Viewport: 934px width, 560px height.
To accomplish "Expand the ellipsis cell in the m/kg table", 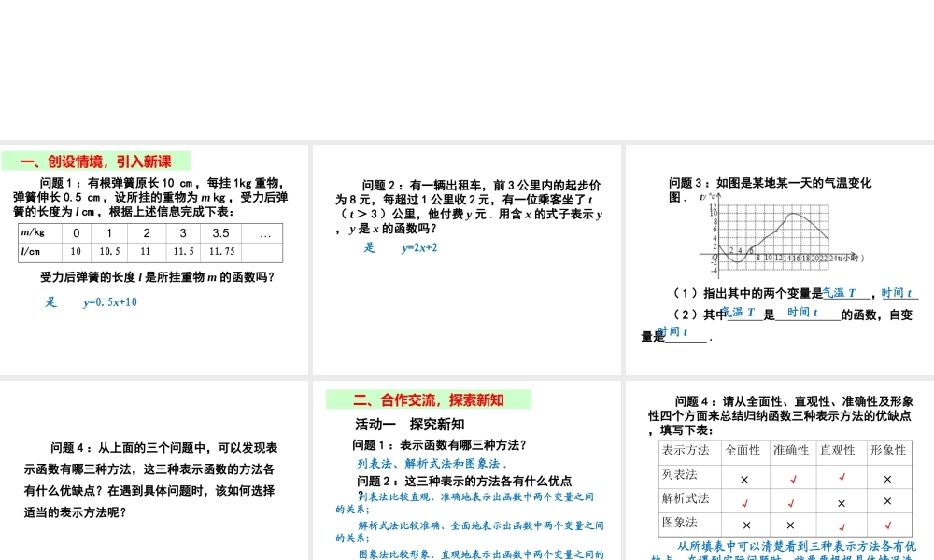I will (x=264, y=233).
